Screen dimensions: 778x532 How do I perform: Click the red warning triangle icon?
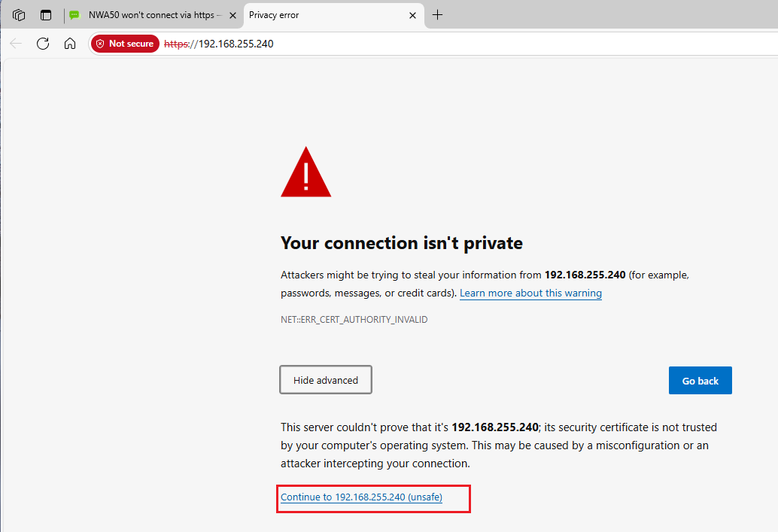pyautogui.click(x=305, y=172)
